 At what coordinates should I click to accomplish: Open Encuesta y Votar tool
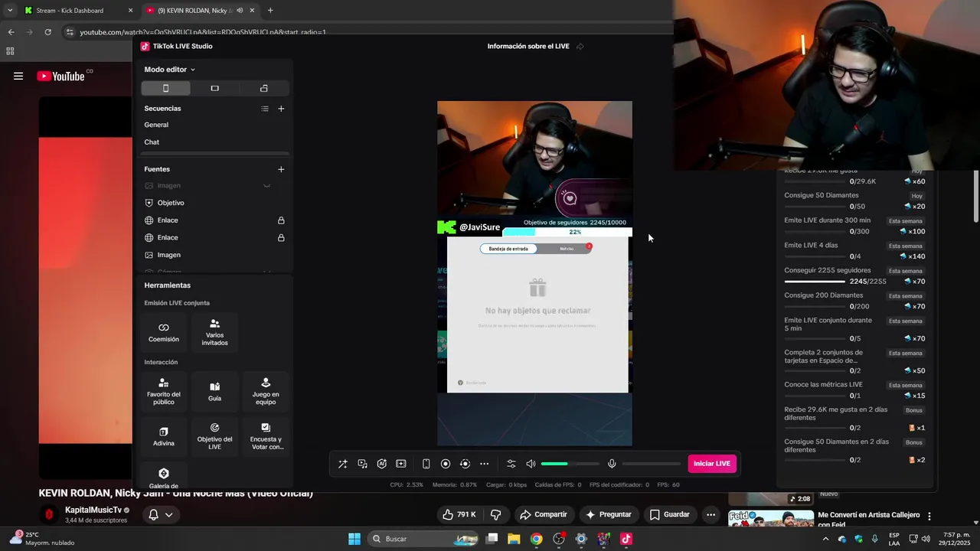point(266,436)
